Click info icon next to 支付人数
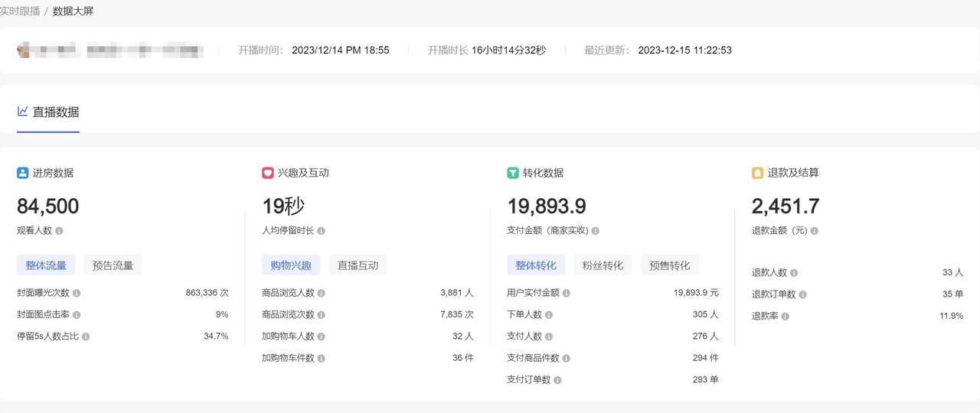 point(549,337)
